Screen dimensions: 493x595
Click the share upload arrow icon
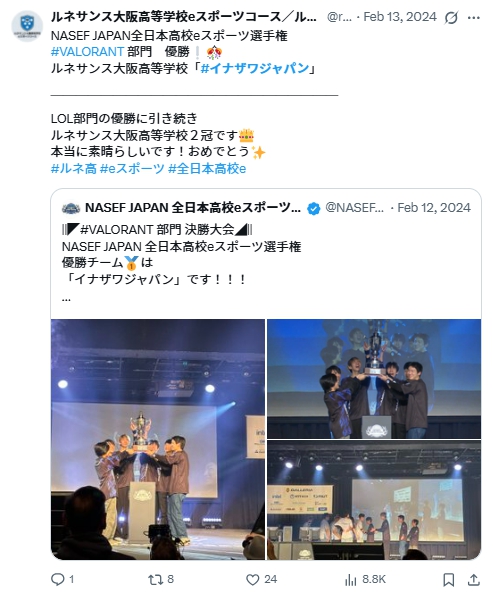[x=473, y=579]
